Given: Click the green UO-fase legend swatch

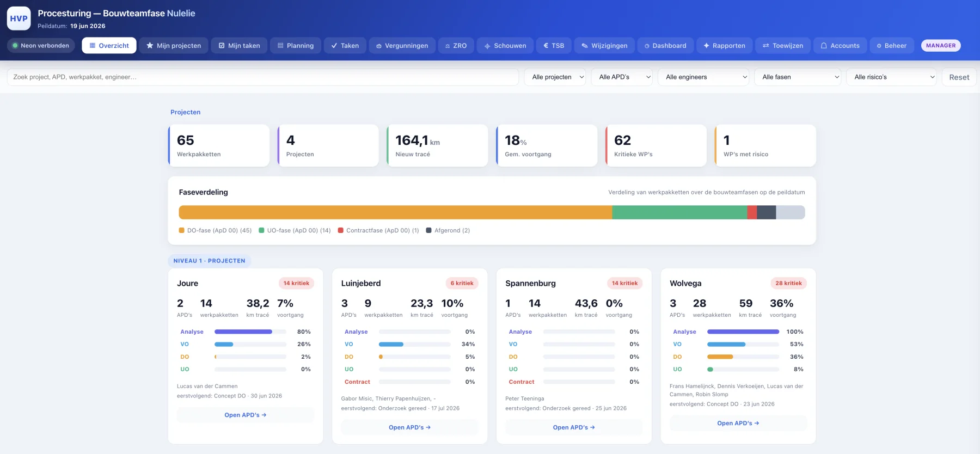Looking at the screenshot, I should coord(261,230).
